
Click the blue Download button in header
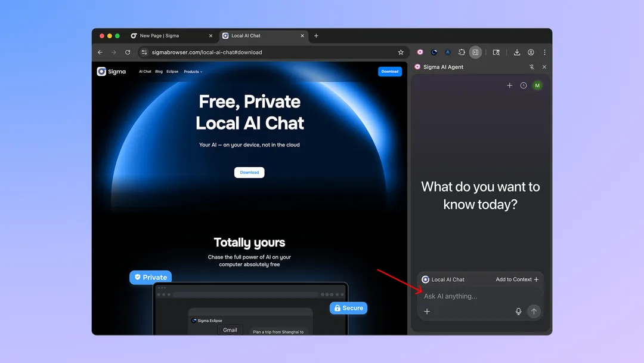tap(390, 72)
